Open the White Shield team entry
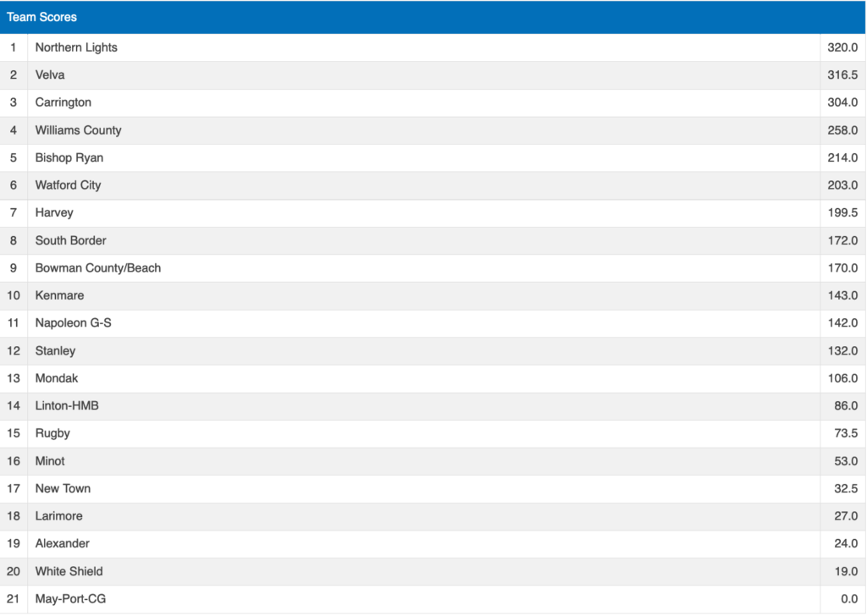 (69, 571)
